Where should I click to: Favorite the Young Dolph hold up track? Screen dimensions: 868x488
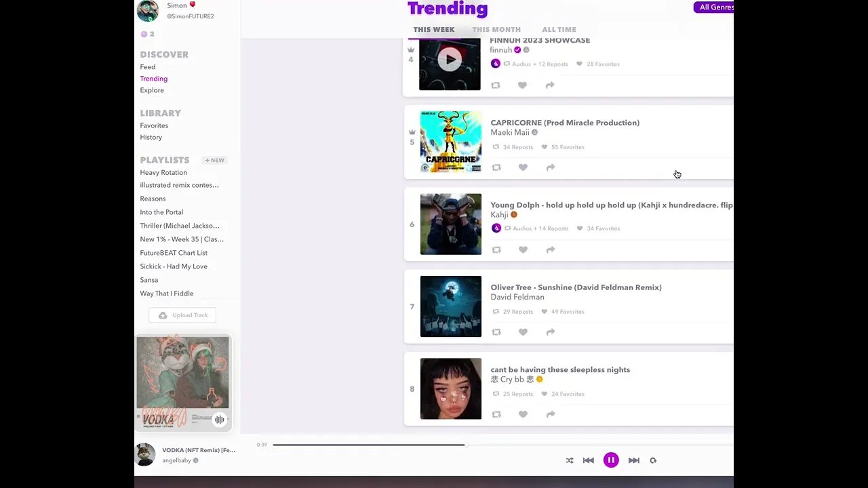[523, 250]
